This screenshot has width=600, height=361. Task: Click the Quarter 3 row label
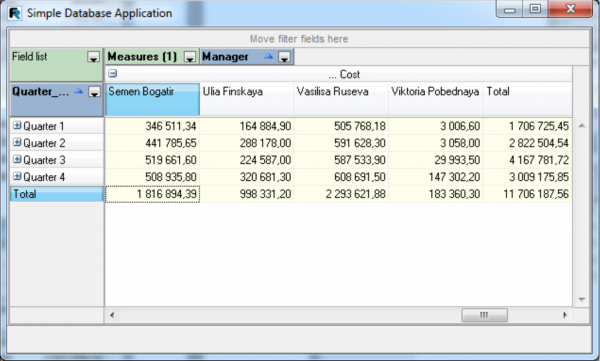[x=44, y=160]
